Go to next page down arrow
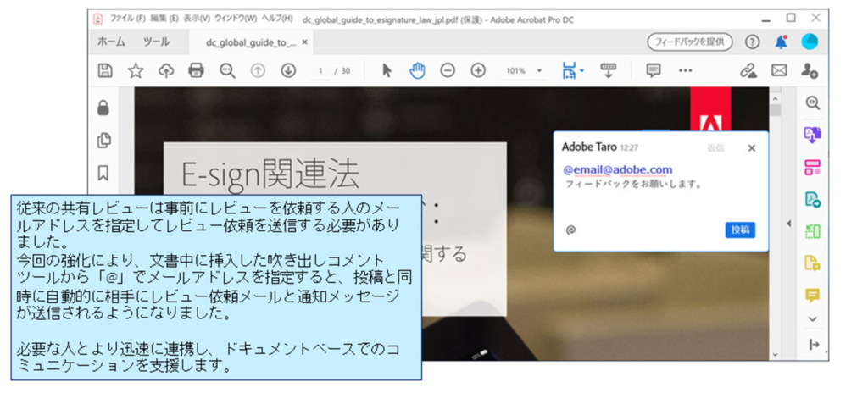The height and width of the screenshot is (393, 868). pyautogui.click(x=288, y=70)
